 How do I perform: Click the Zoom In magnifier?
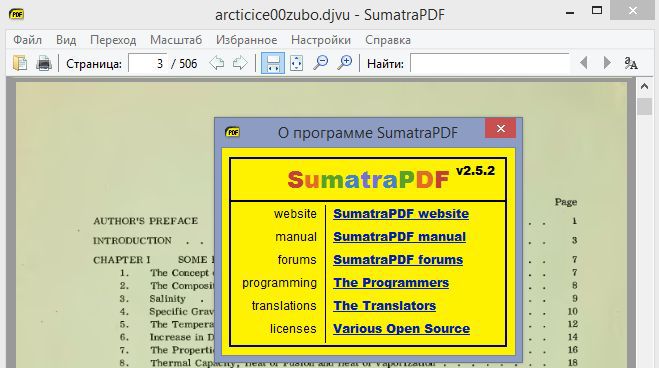[344, 63]
